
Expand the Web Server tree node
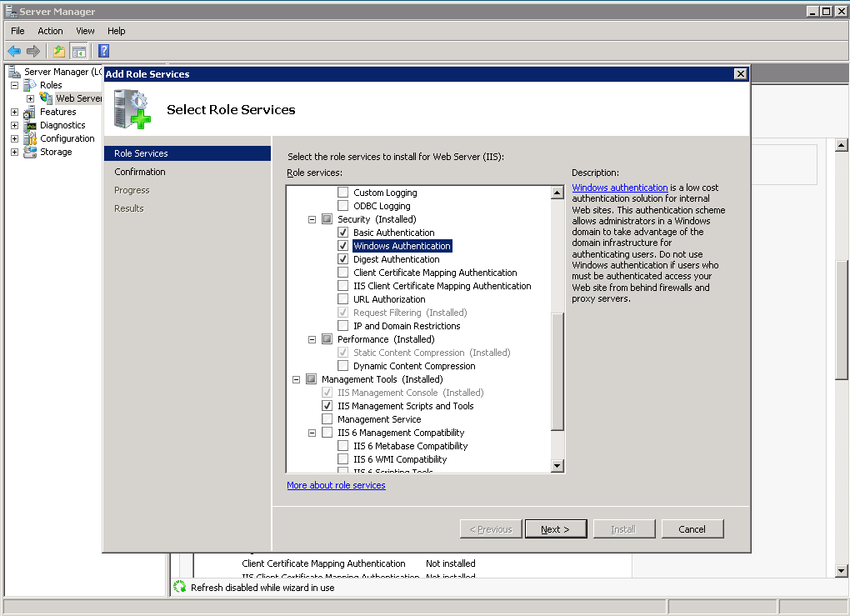[x=30, y=98]
